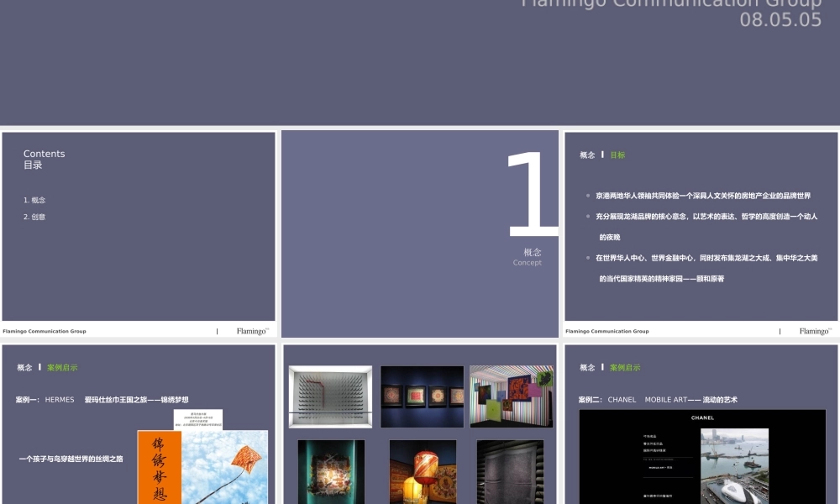The width and height of the screenshot is (840, 504).
Task: Click the CHANEL logo on black screenshot
Action: point(702,417)
